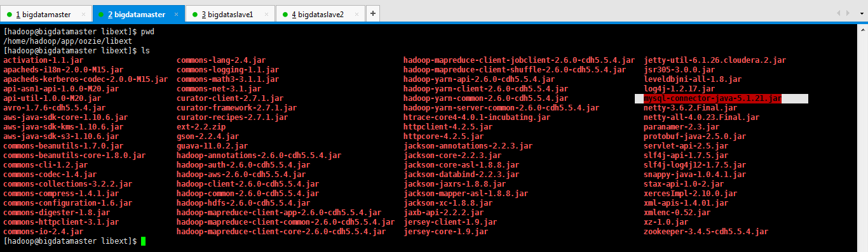
Task: Click protobuf-java-2.5.0.jar entry
Action: click(695, 136)
